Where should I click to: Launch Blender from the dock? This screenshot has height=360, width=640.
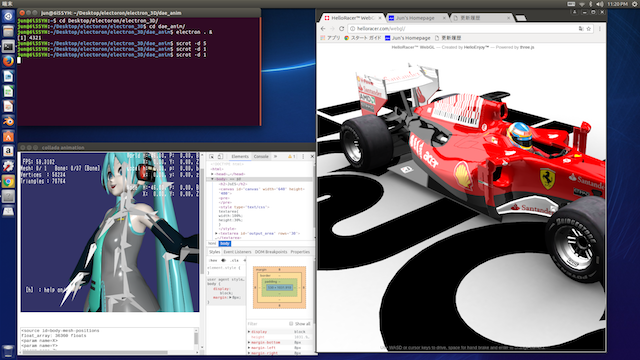(x=8, y=121)
